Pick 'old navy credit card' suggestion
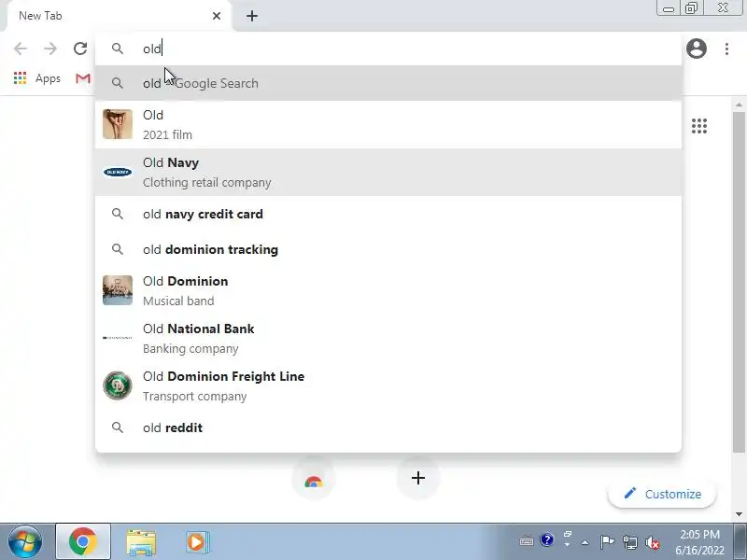This screenshot has height=560, width=747. tap(388, 215)
